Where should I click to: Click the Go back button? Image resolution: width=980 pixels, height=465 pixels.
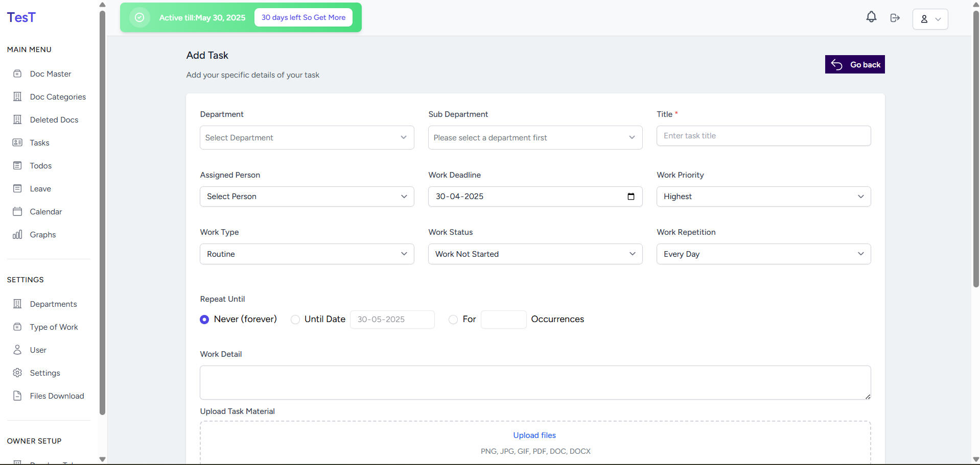[855, 64]
